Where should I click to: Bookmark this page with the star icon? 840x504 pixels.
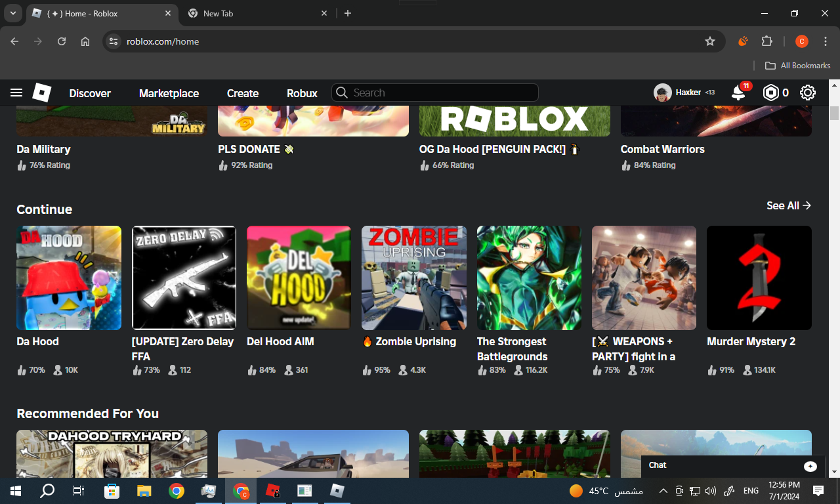[x=710, y=41]
